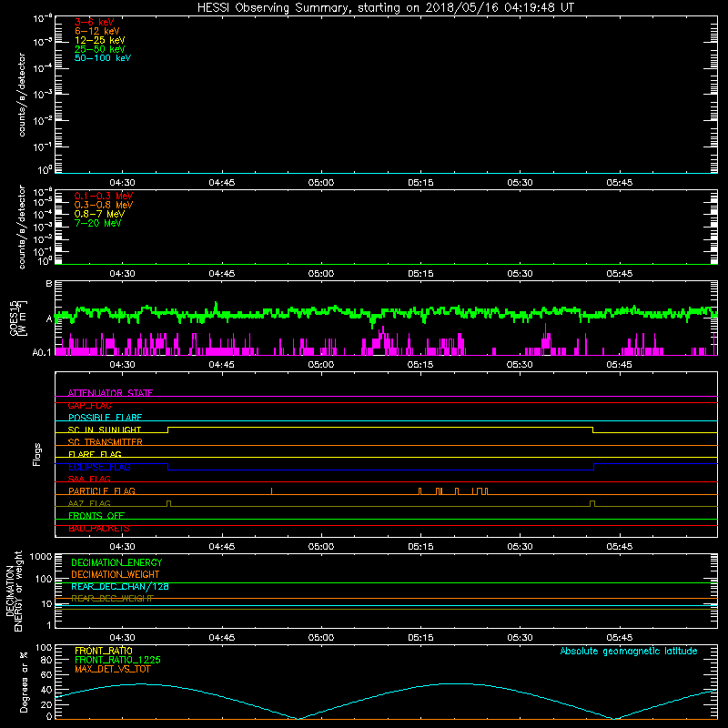Click the 100 tick label on Degrees axis
The width and height of the screenshot is (728, 728).
(x=44, y=647)
